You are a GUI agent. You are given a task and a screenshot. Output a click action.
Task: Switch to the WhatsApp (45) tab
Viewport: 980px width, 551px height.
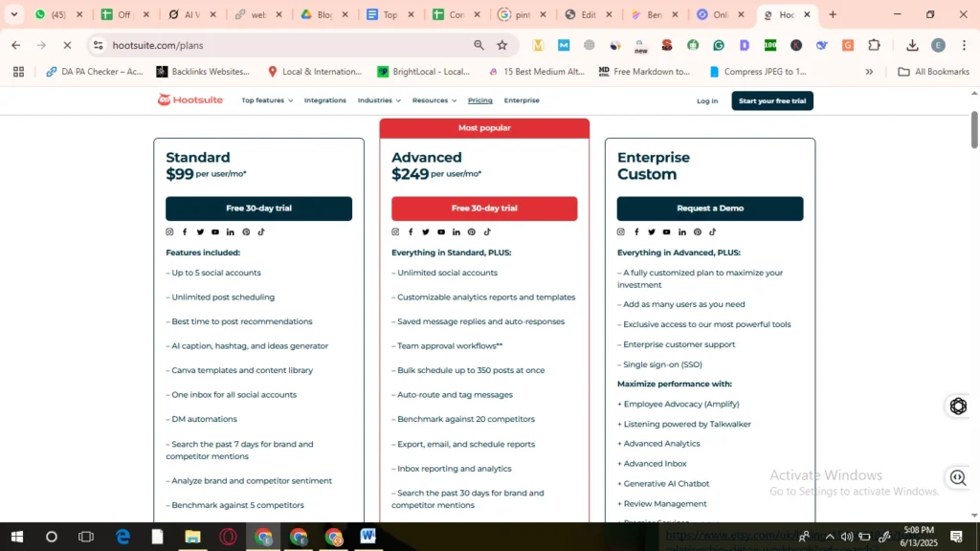point(57,14)
